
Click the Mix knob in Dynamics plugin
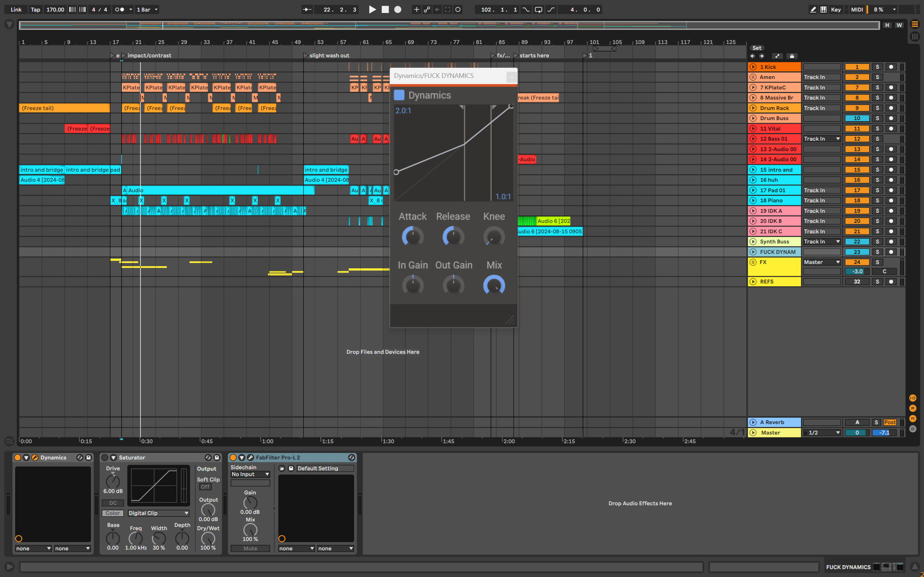(494, 285)
